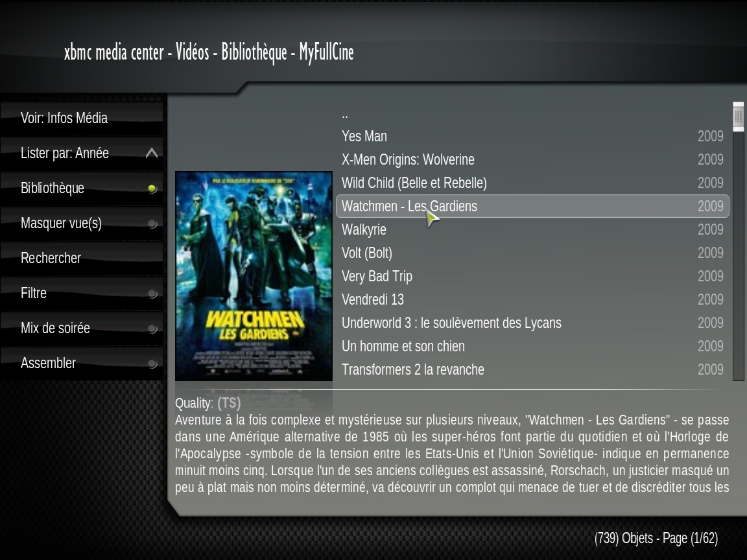Click the Watchmen plot description text
747x560 pixels.
pyautogui.click(x=451, y=453)
